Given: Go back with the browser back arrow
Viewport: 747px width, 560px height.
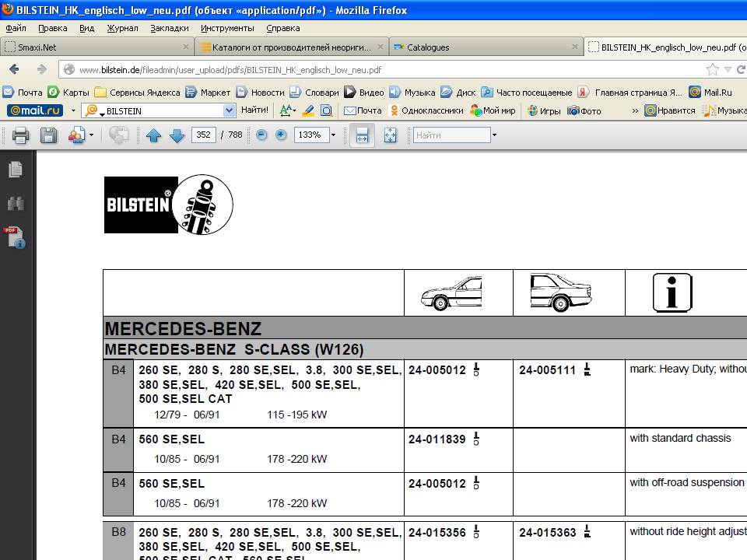Looking at the screenshot, I should (14, 69).
